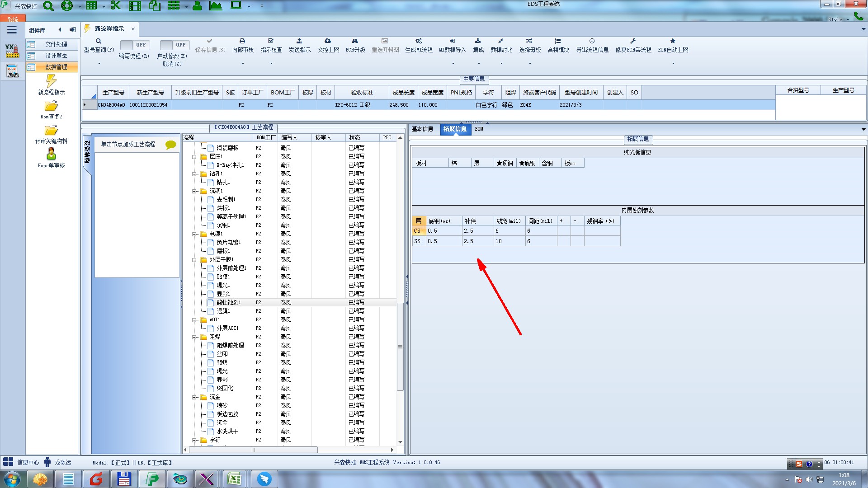Image resolution: width=868 pixels, height=488 pixels.
Task: Collapse the 外层干膜1 tree folder
Action: click(x=195, y=260)
